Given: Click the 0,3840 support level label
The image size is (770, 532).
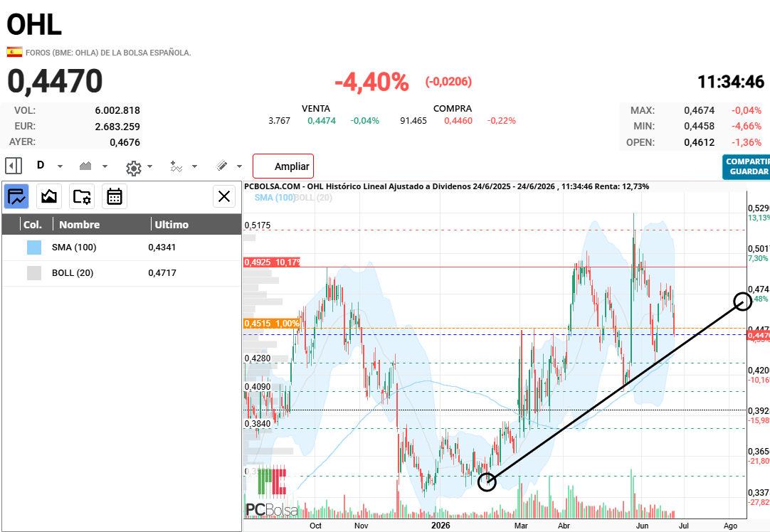Looking at the screenshot, I should (258, 424).
